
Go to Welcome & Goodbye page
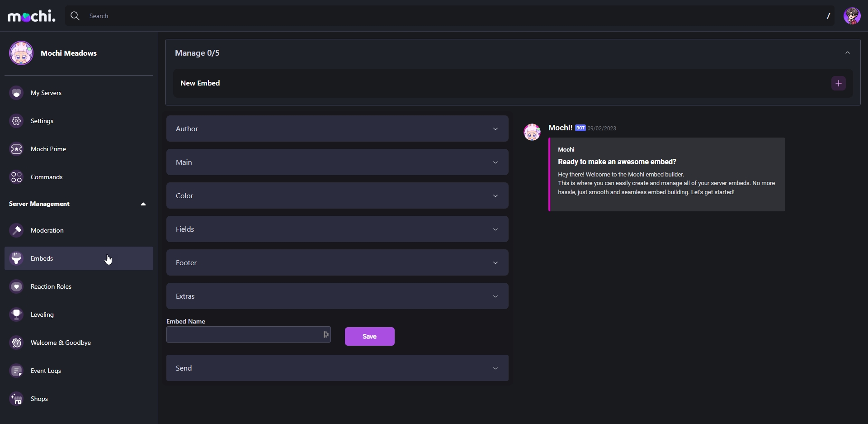point(61,343)
